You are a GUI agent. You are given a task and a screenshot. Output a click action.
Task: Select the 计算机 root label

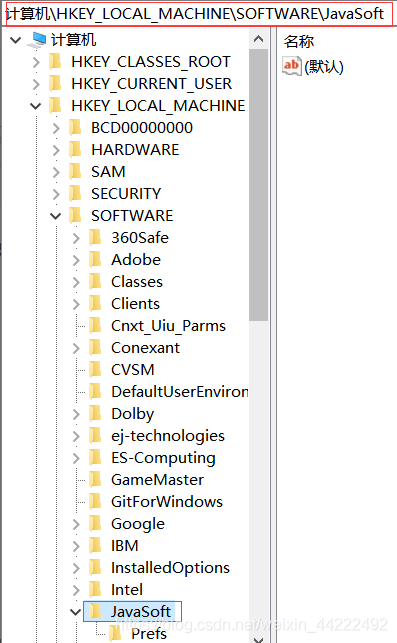[x=73, y=40]
